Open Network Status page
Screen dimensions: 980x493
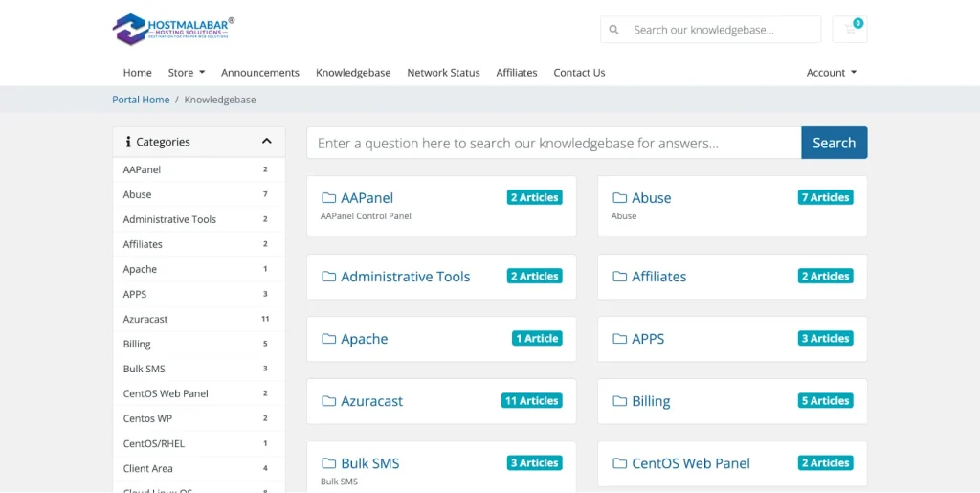[444, 73]
